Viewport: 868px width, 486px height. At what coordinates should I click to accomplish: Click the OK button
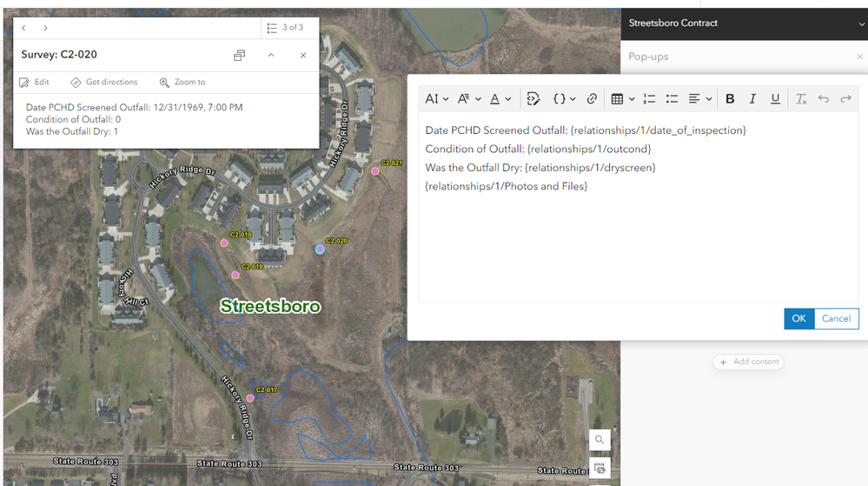[x=798, y=319]
